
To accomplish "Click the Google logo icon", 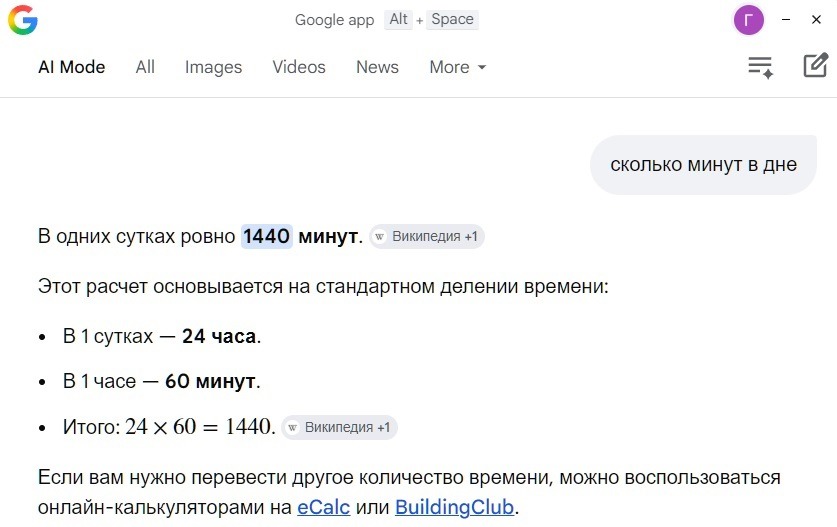I will (x=23, y=20).
